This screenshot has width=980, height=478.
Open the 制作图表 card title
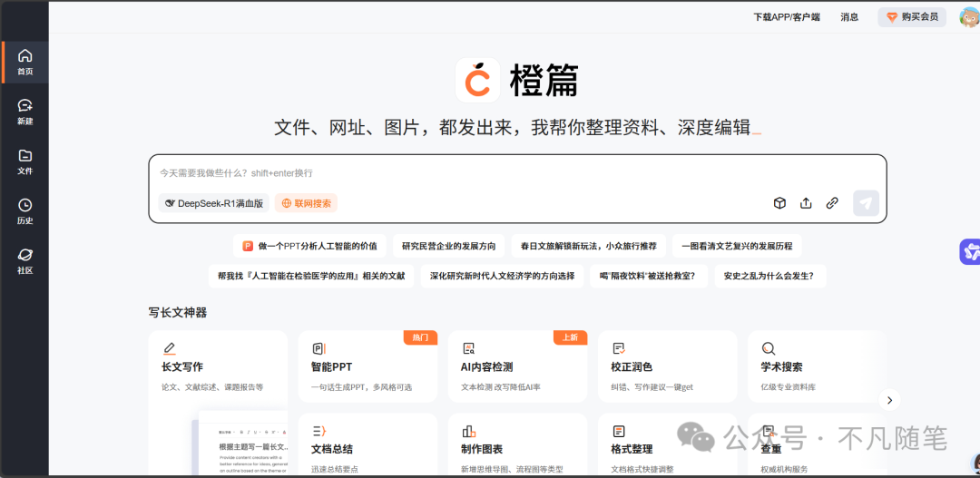(482, 449)
